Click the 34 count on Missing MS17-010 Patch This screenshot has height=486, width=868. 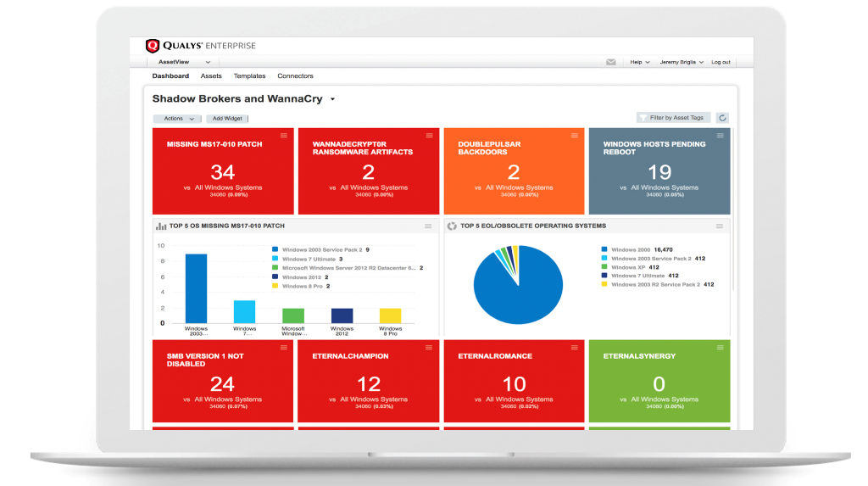click(x=223, y=172)
